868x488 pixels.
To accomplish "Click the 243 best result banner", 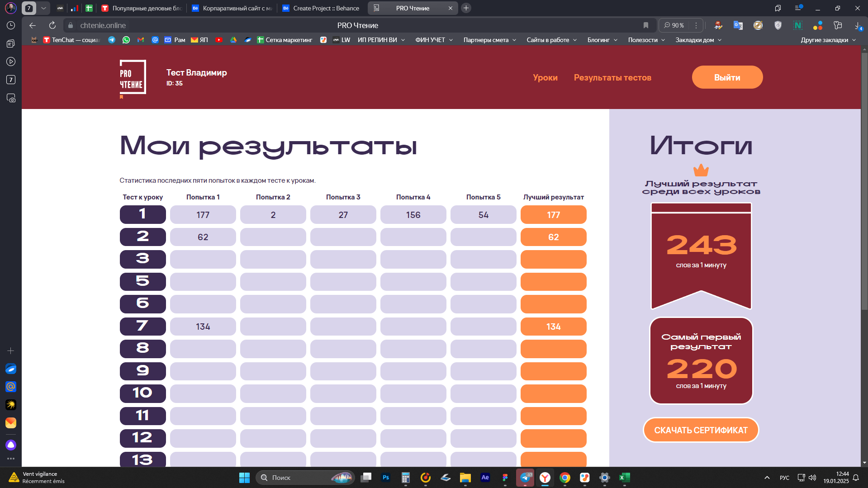I will click(701, 256).
